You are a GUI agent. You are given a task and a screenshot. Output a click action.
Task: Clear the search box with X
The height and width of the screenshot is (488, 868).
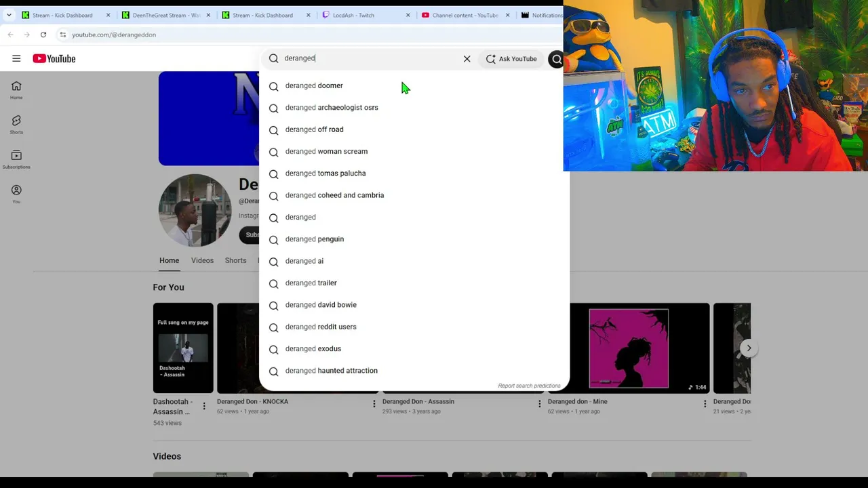467,58
